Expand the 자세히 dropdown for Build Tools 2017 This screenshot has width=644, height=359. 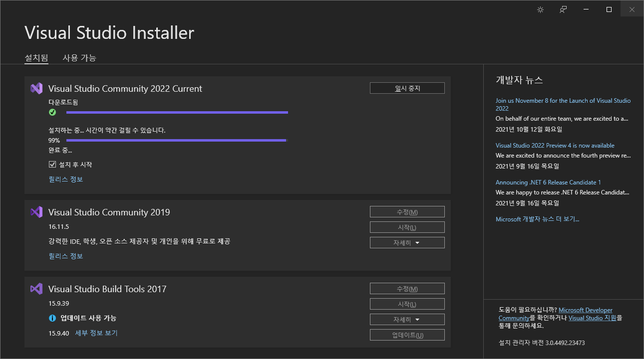(407, 320)
